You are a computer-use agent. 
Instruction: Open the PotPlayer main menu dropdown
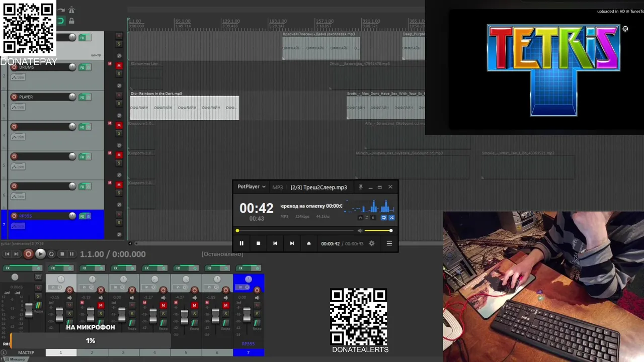pos(252,187)
